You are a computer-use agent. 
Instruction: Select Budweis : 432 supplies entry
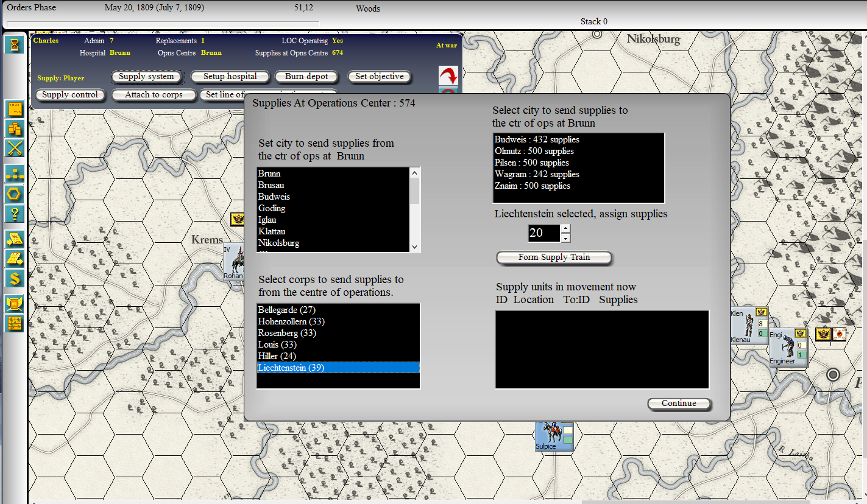pos(578,139)
